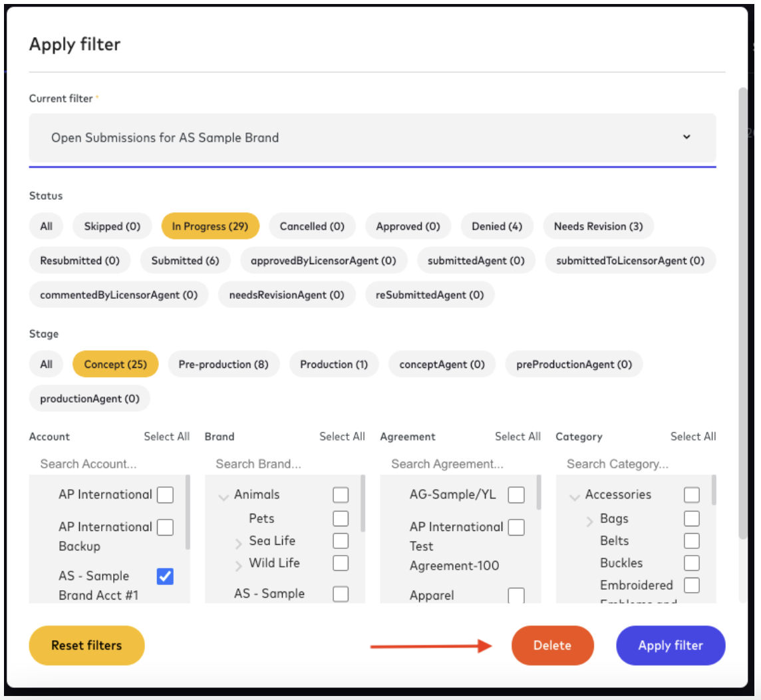Screen dimensions: 761x700
Task: Deselect the In Progress status chip
Action: (210, 226)
